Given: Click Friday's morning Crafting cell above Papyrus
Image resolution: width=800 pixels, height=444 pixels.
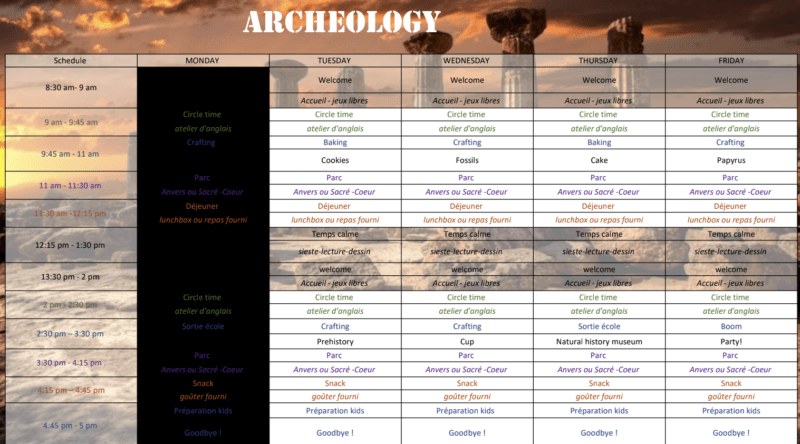Looking at the screenshot, I should 731,142.
